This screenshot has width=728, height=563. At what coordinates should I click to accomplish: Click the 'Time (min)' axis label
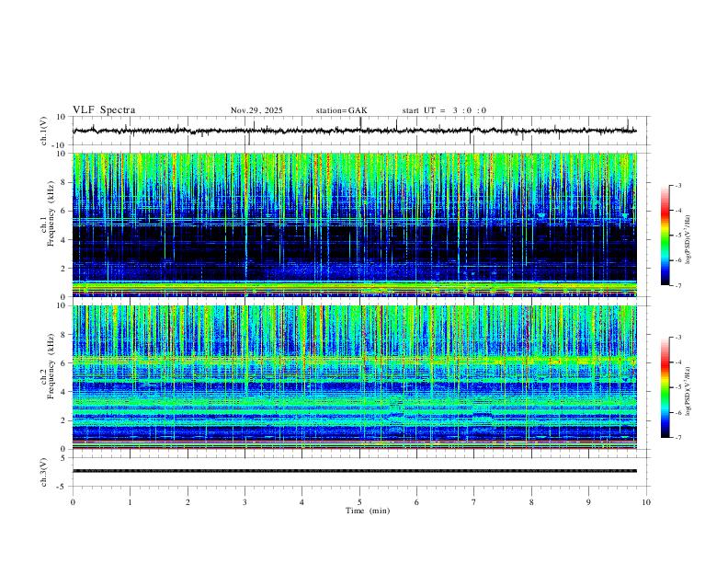click(368, 511)
